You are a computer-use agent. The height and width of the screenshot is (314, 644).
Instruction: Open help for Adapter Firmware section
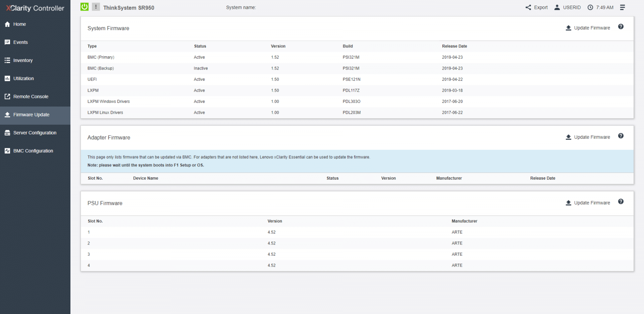[x=621, y=136]
